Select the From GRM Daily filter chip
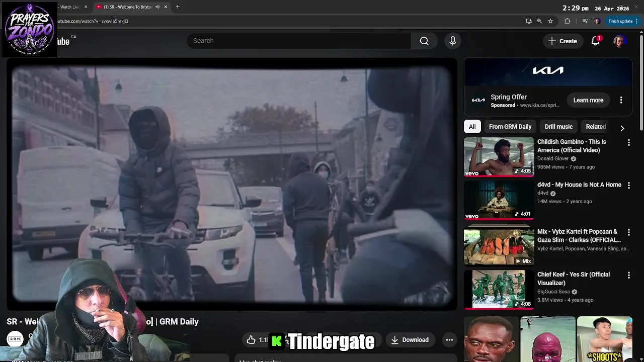644x362 pixels. coord(510,127)
